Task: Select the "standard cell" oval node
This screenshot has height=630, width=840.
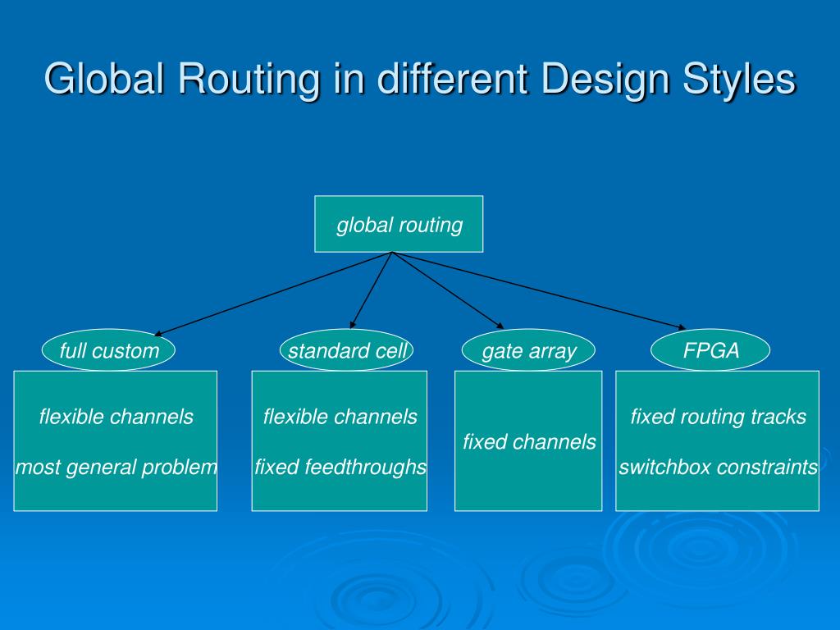Action: 347,350
